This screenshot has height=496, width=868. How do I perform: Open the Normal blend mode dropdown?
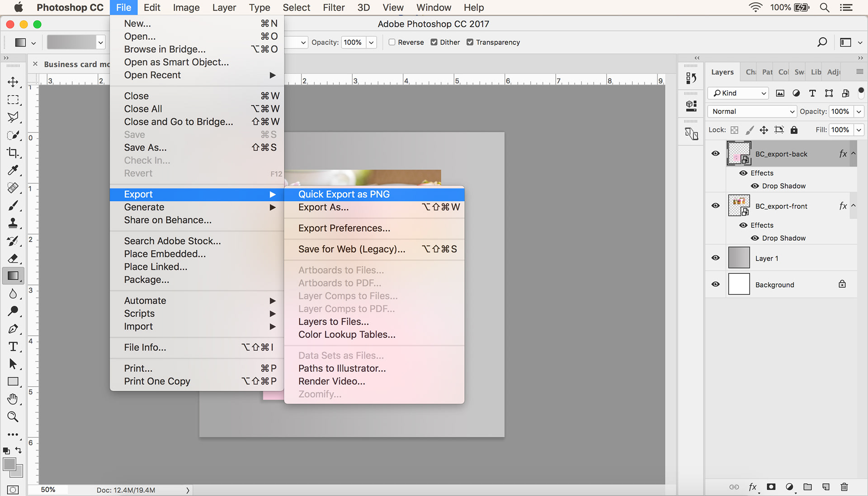coord(752,112)
